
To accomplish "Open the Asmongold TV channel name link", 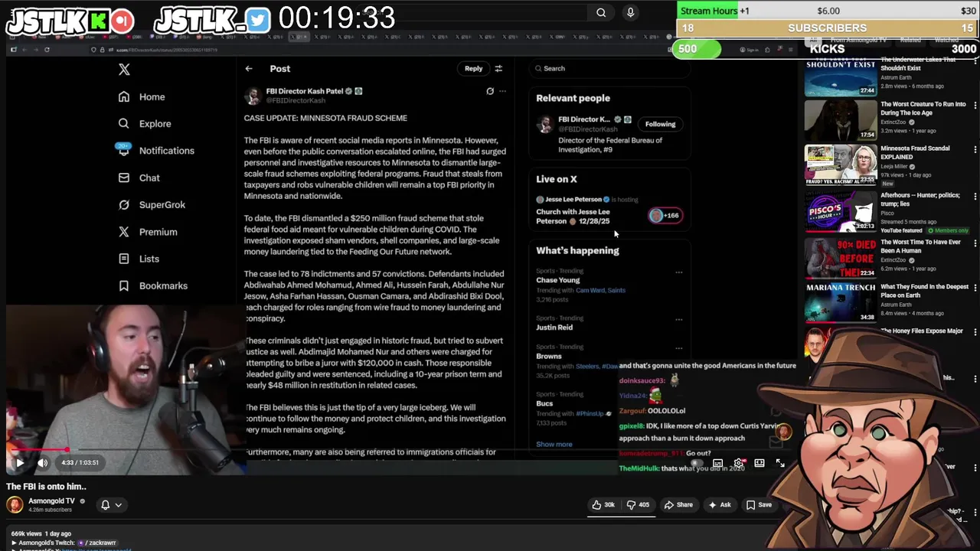I will pyautogui.click(x=51, y=501).
